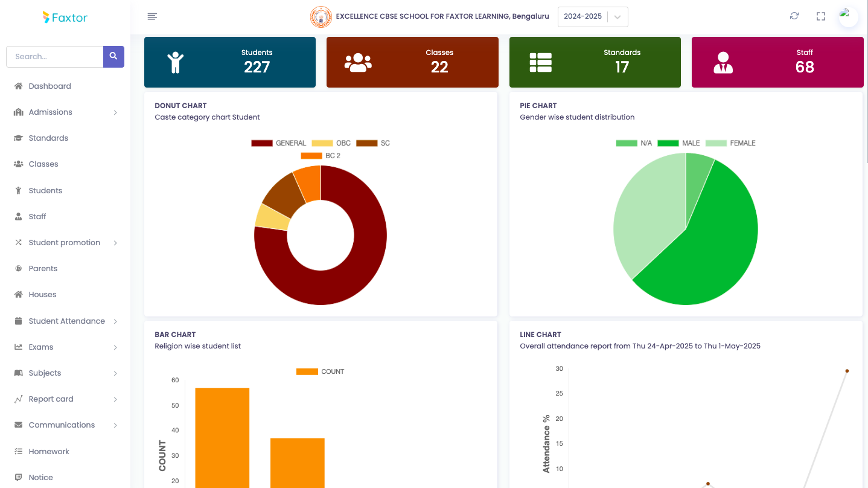Open the Classes summary card

point(412,62)
